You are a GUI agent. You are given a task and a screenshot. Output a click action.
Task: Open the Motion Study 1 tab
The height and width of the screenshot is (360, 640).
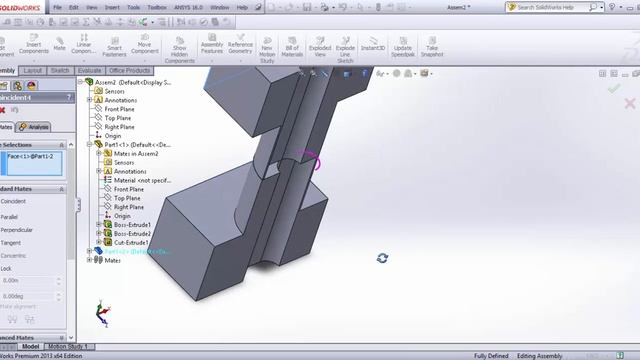[68, 347]
